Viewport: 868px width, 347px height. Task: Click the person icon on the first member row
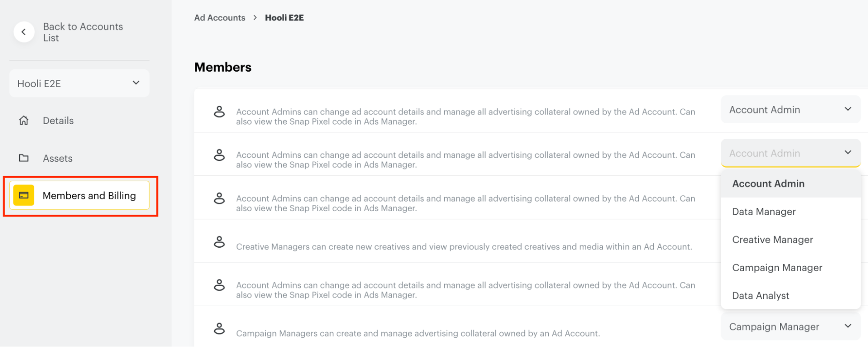219,111
